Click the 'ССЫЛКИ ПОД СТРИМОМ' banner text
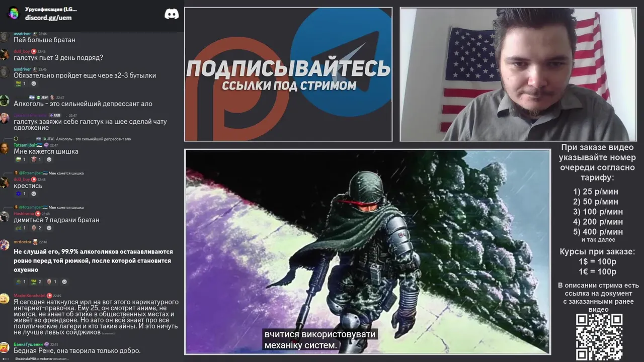This screenshot has height=362, width=644. pos(289,85)
